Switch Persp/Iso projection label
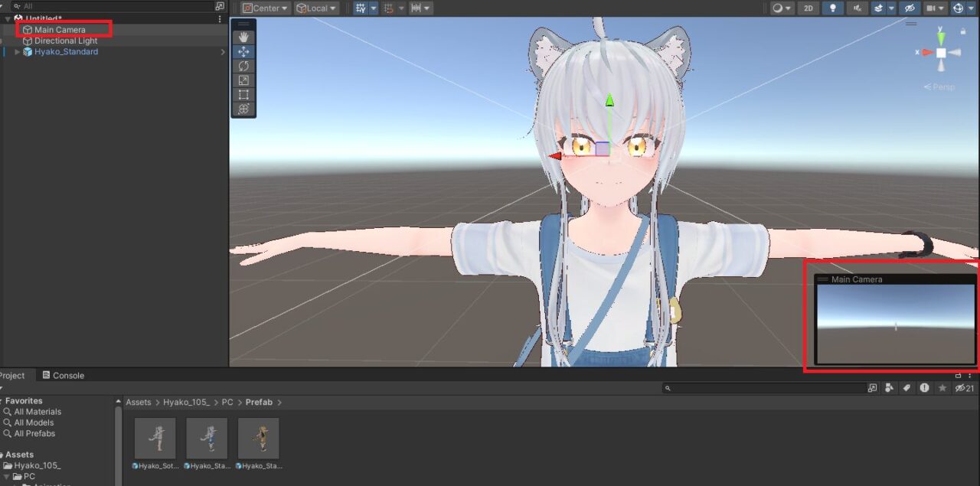The image size is (980, 486). (939, 87)
